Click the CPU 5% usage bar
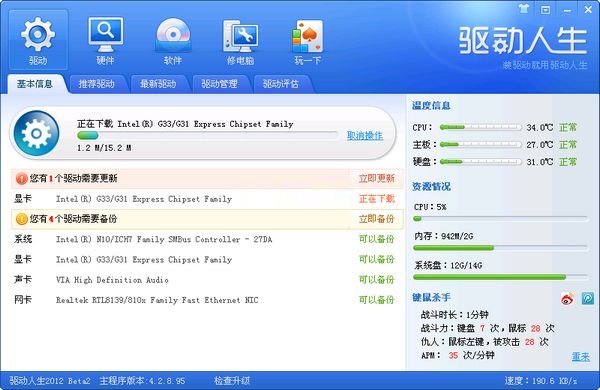The height and width of the screenshot is (390, 600). coord(501,219)
